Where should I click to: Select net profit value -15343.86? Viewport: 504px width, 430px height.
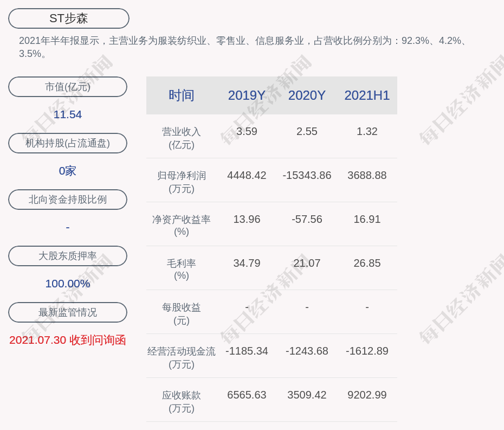pyautogui.click(x=307, y=175)
